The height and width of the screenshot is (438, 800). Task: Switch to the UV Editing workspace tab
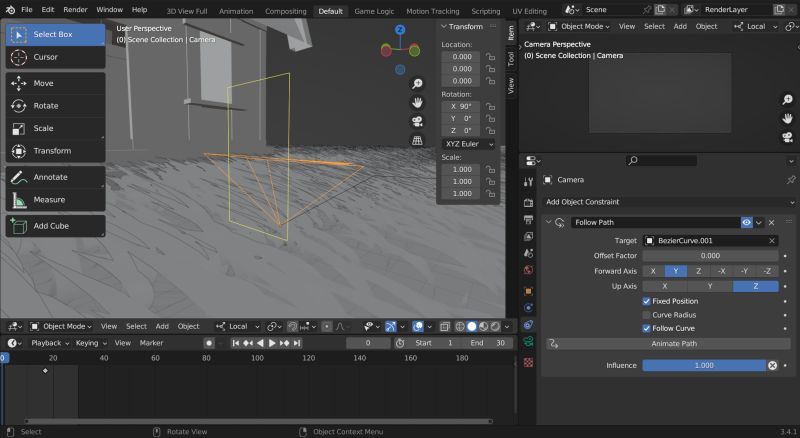pyautogui.click(x=529, y=11)
